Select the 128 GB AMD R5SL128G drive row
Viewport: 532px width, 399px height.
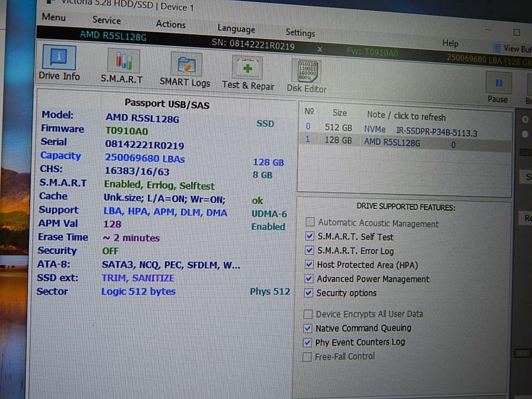(x=405, y=142)
